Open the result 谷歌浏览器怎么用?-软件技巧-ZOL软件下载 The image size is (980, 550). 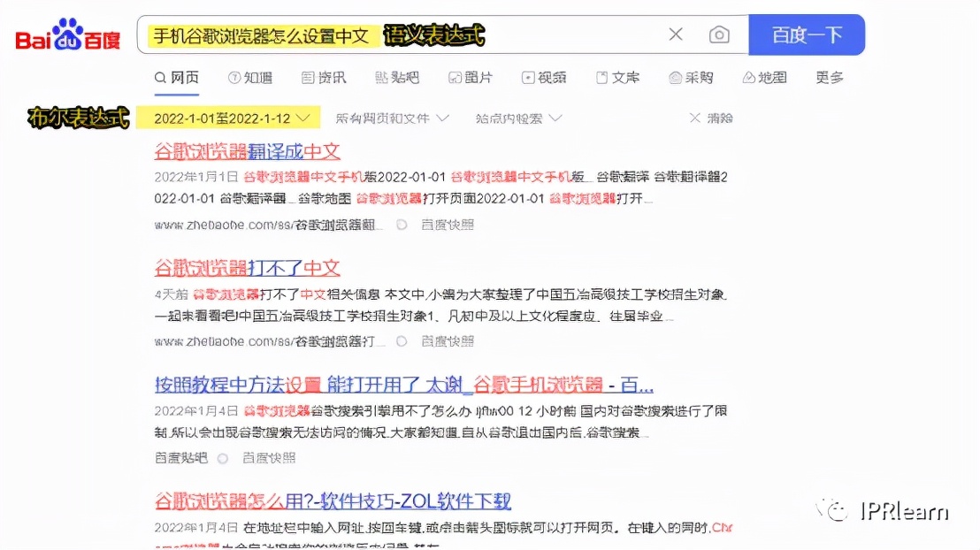pos(333,500)
